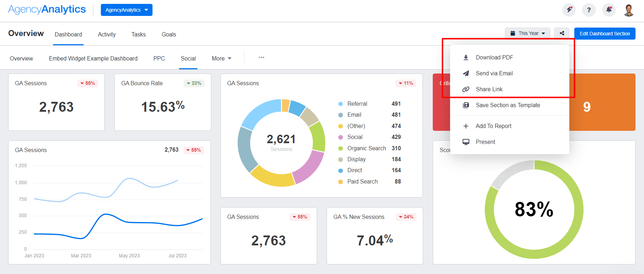
Task: Select the Social section tab
Action: point(188,58)
